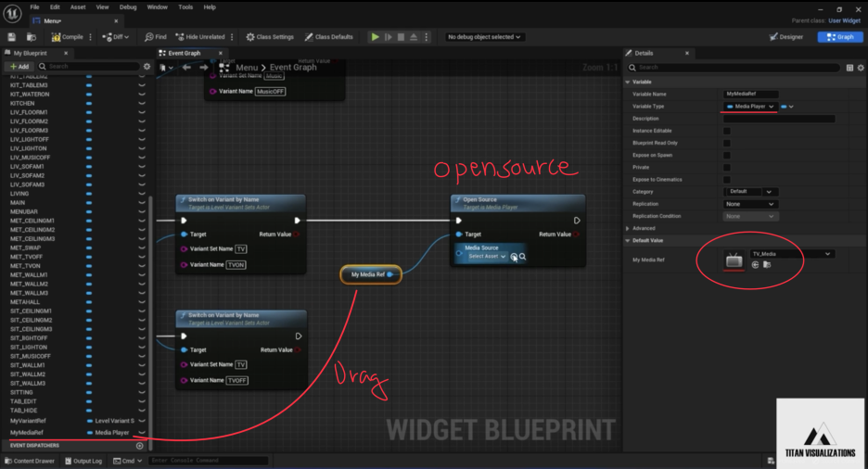Click the frame advance step button
Viewport: 868px width, 469px height.
(x=389, y=37)
